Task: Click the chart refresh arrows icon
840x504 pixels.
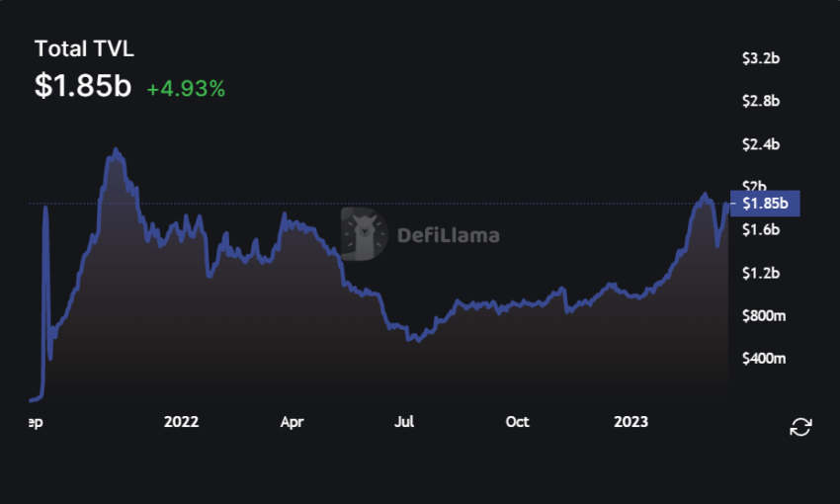Action: pyautogui.click(x=800, y=427)
